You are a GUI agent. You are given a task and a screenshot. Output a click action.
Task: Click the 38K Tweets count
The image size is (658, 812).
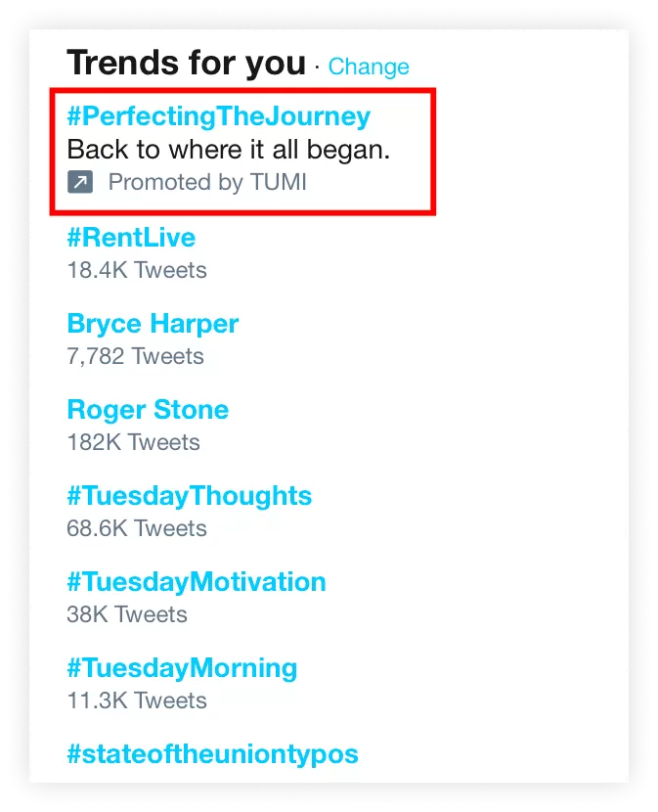[127, 614]
